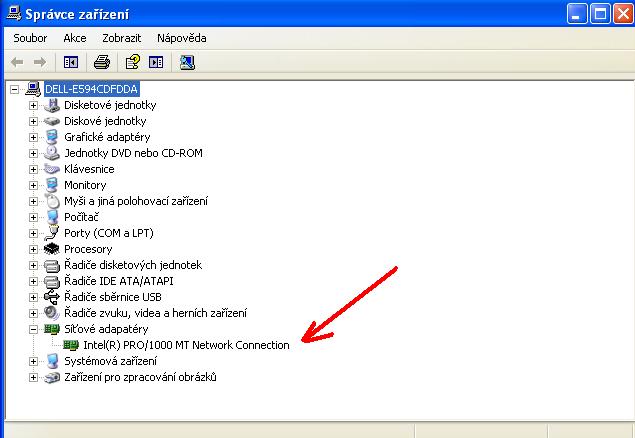Click controller icon of Řadiče disketových jednotek
Viewport: 635px width, 438px height.
pos(52,266)
